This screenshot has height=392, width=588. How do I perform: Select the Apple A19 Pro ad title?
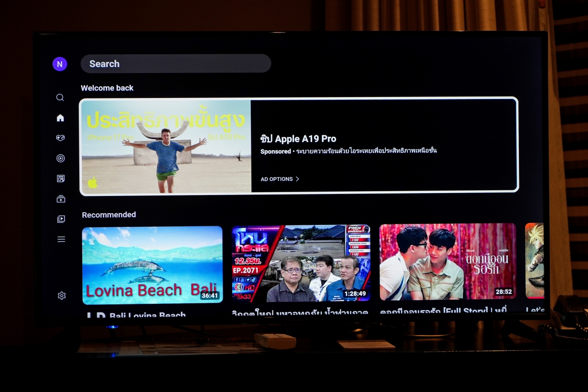[298, 139]
